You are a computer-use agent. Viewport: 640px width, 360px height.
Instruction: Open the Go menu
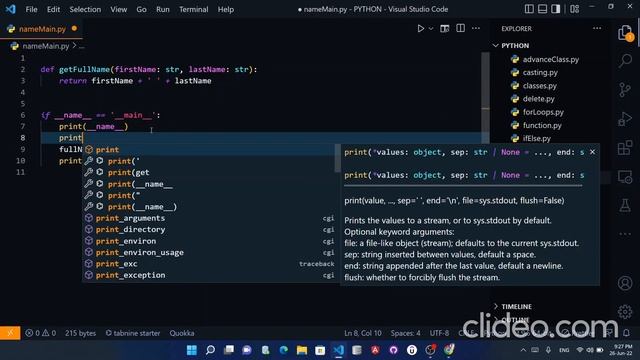click(141, 9)
